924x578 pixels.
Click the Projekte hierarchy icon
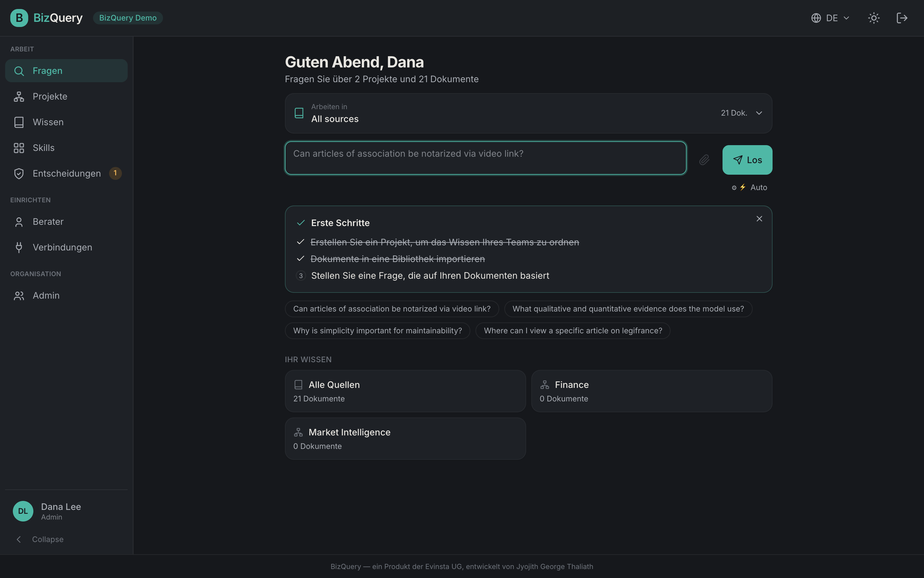click(x=19, y=96)
